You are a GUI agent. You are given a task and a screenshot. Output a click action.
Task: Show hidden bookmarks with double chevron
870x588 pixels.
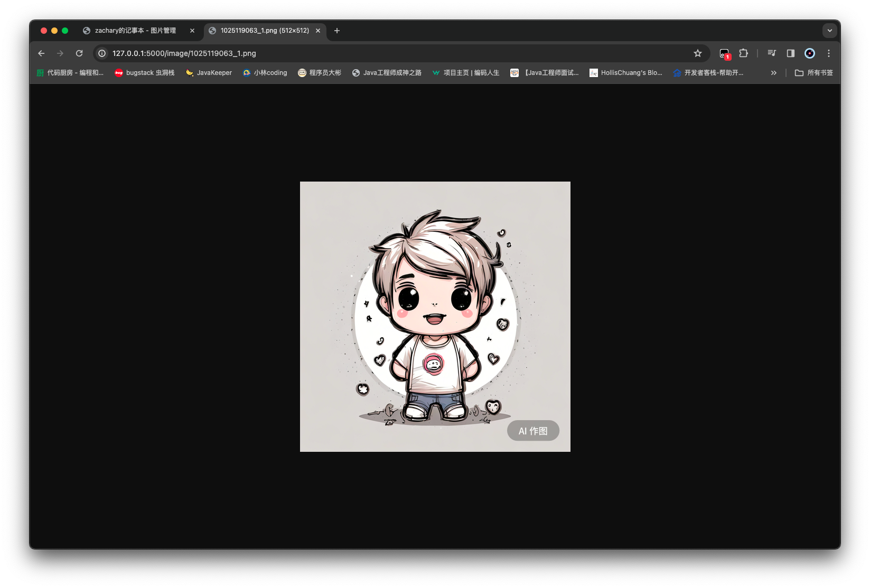[x=774, y=73]
